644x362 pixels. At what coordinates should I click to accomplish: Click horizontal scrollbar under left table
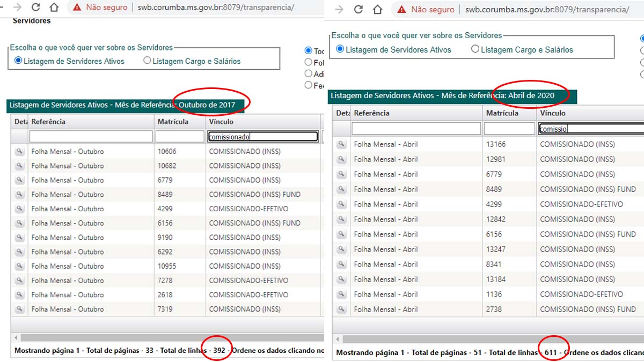(x=167, y=337)
